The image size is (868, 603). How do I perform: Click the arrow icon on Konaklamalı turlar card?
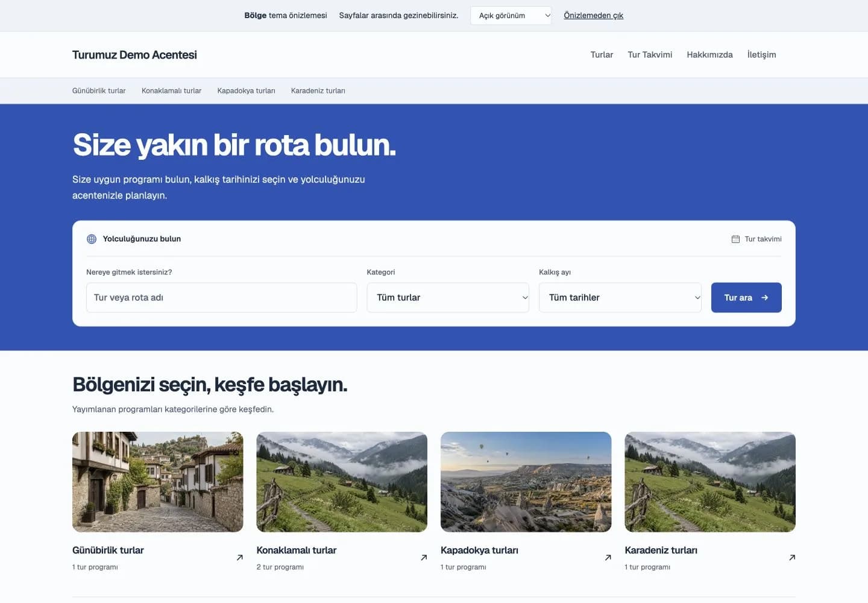click(x=424, y=558)
